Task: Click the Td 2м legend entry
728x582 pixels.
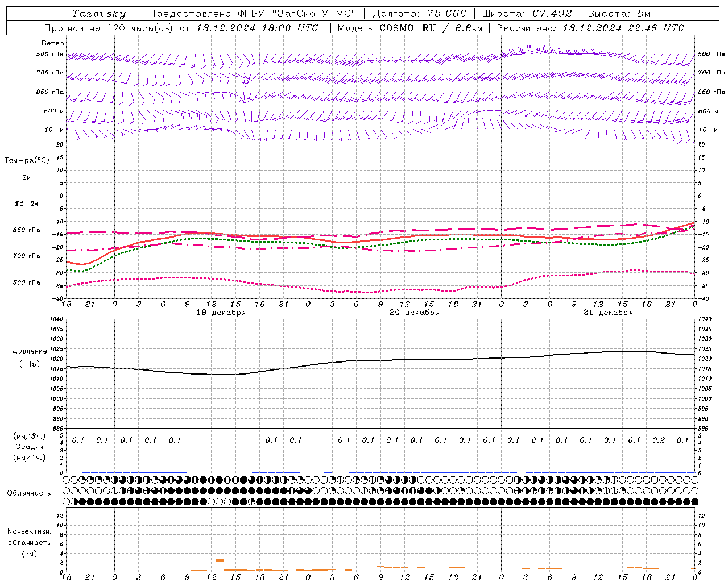Action: [x=26, y=203]
